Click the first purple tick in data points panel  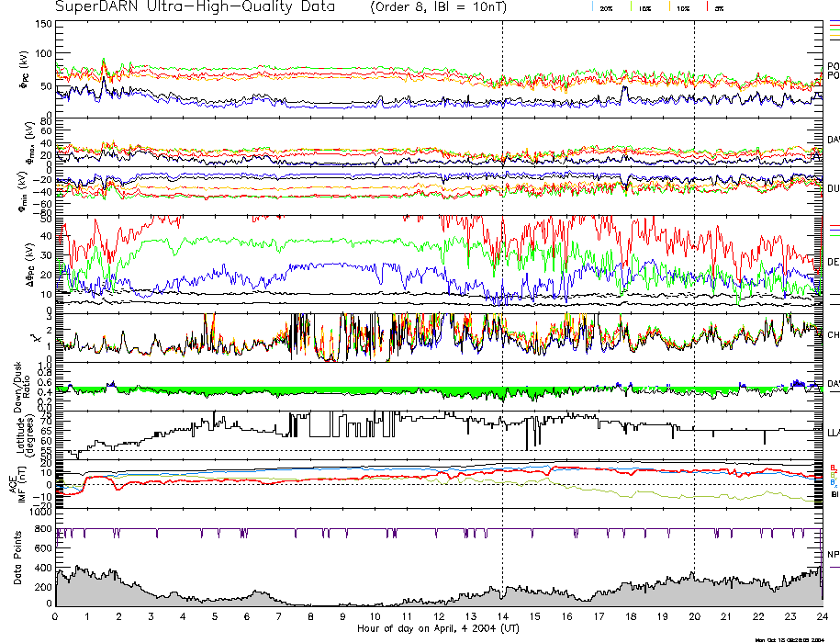point(59,534)
